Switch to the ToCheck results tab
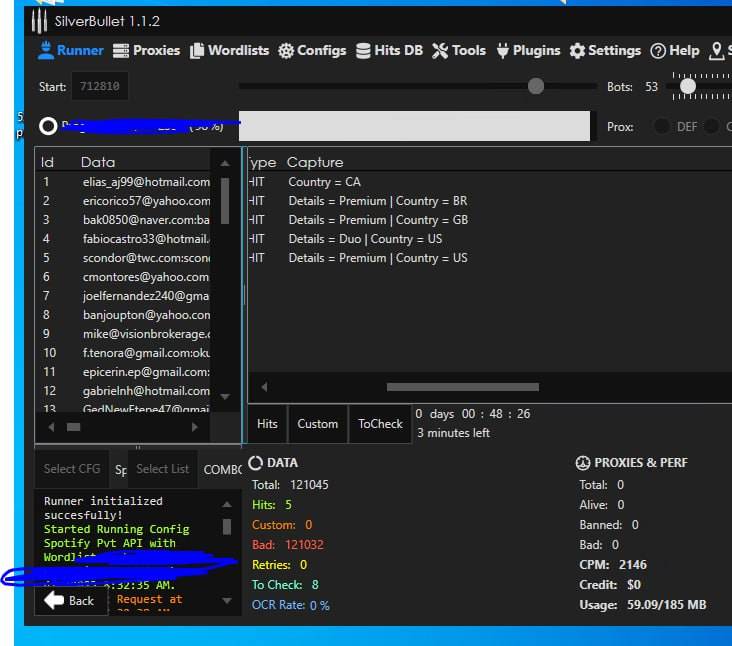Image resolution: width=732 pixels, height=646 pixels. pos(380,424)
